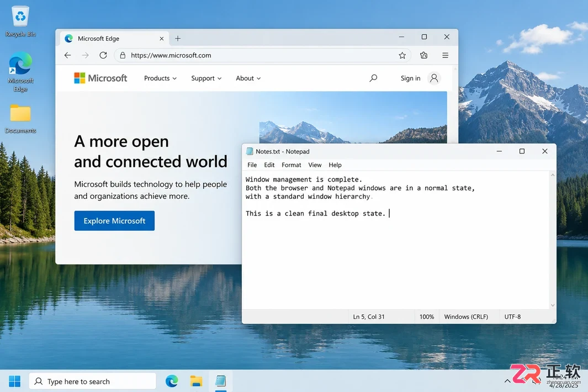588x392 pixels.
Task: Expand the Products dropdown
Action: 160,78
